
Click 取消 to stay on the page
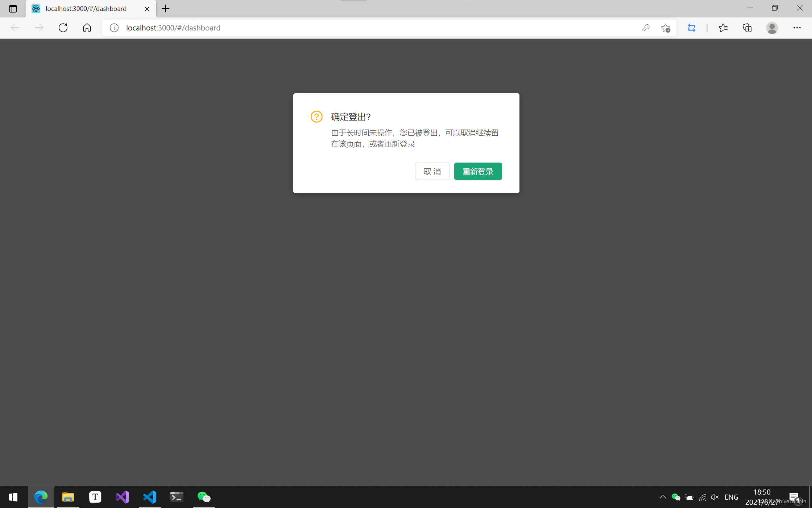click(x=432, y=171)
